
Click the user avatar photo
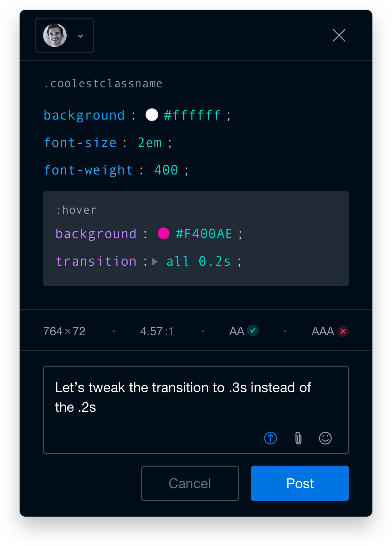pyautogui.click(x=55, y=35)
